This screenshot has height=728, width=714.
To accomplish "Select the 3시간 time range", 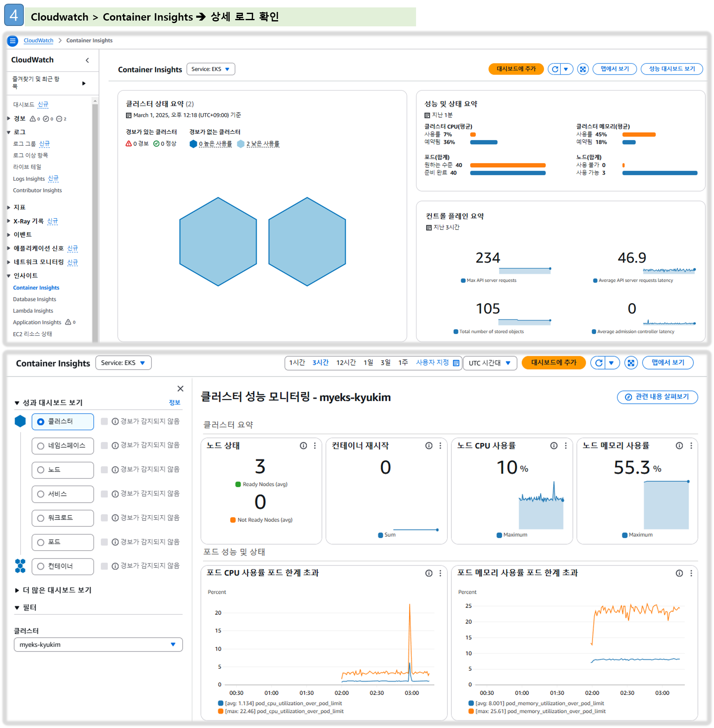I will coord(321,362).
